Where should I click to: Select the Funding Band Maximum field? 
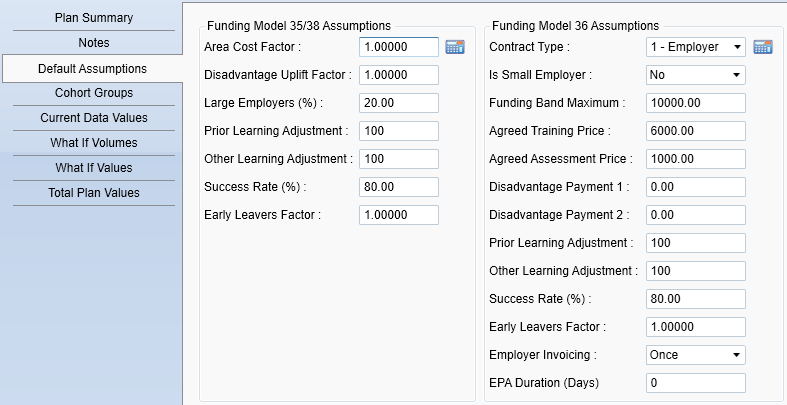696,103
